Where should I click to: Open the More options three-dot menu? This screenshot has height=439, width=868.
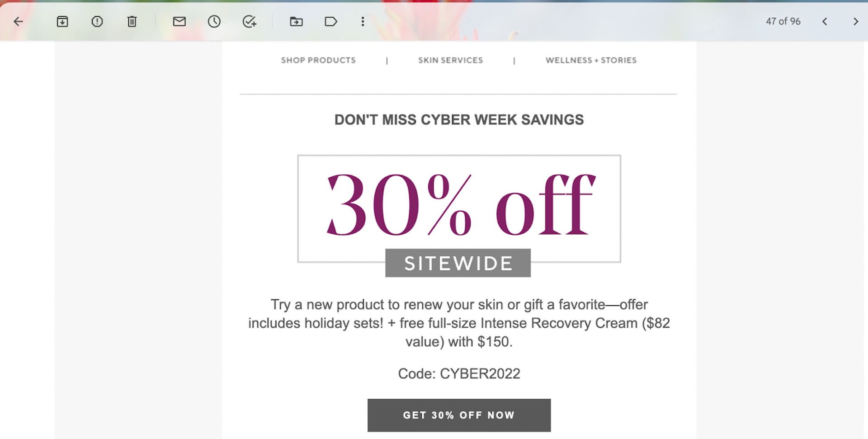pyautogui.click(x=363, y=21)
